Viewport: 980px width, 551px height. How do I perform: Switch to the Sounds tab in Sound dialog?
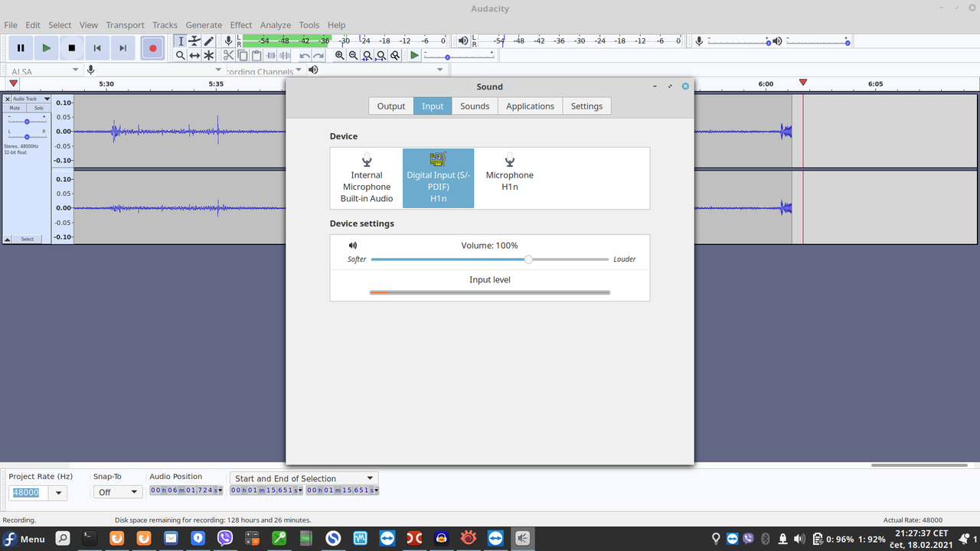[475, 106]
